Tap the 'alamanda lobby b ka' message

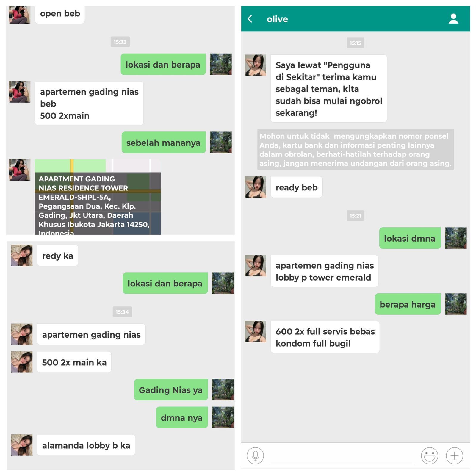[x=86, y=445]
